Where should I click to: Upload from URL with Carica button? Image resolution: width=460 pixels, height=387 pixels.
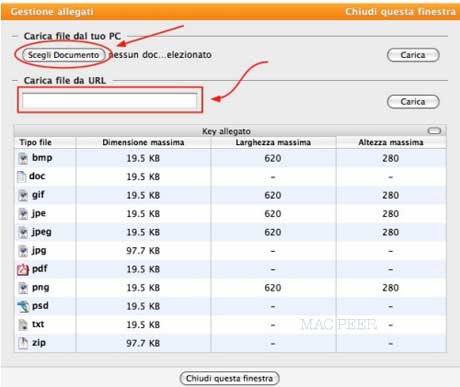(x=413, y=102)
